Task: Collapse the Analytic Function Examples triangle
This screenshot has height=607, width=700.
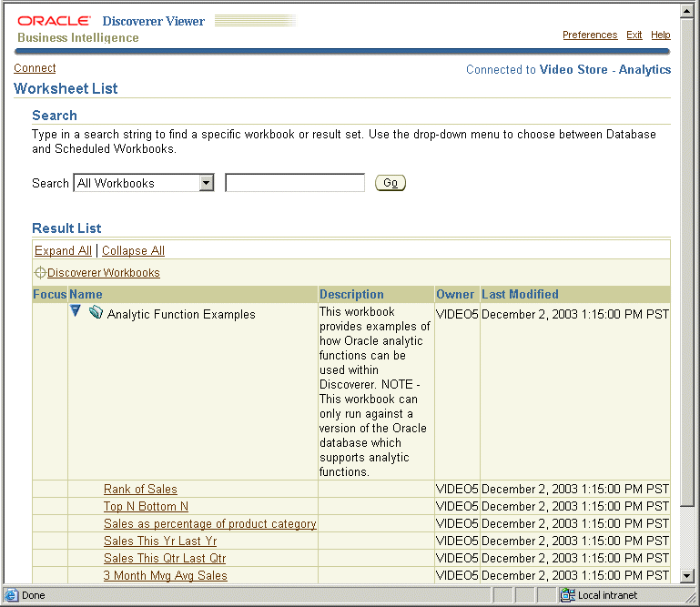Action: (x=76, y=312)
